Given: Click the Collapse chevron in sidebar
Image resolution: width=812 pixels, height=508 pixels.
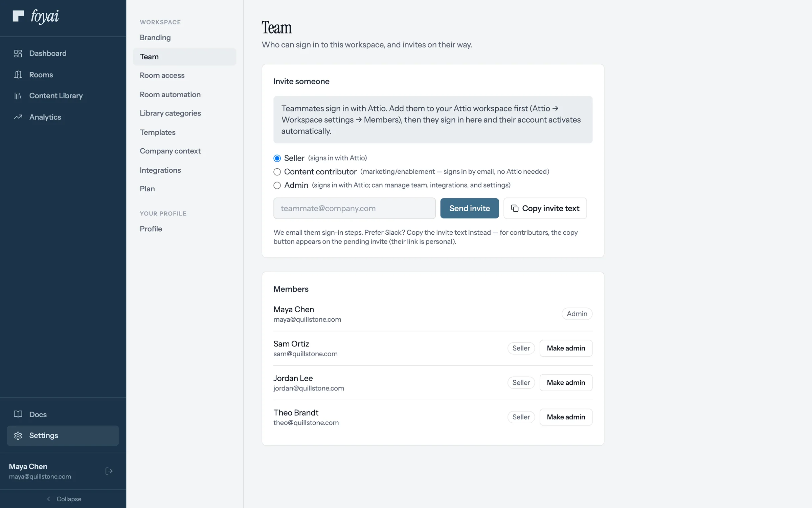Looking at the screenshot, I should coord(49,499).
